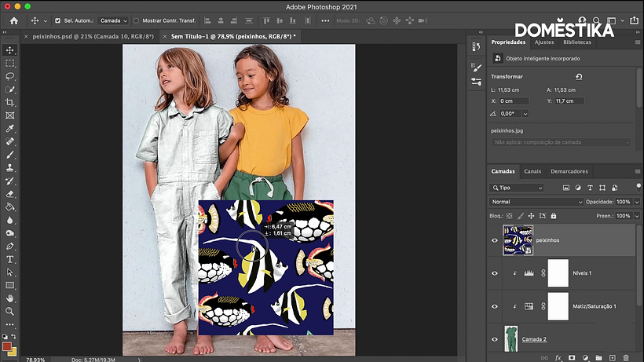Open the Camada auto-select dropdown

(113, 20)
